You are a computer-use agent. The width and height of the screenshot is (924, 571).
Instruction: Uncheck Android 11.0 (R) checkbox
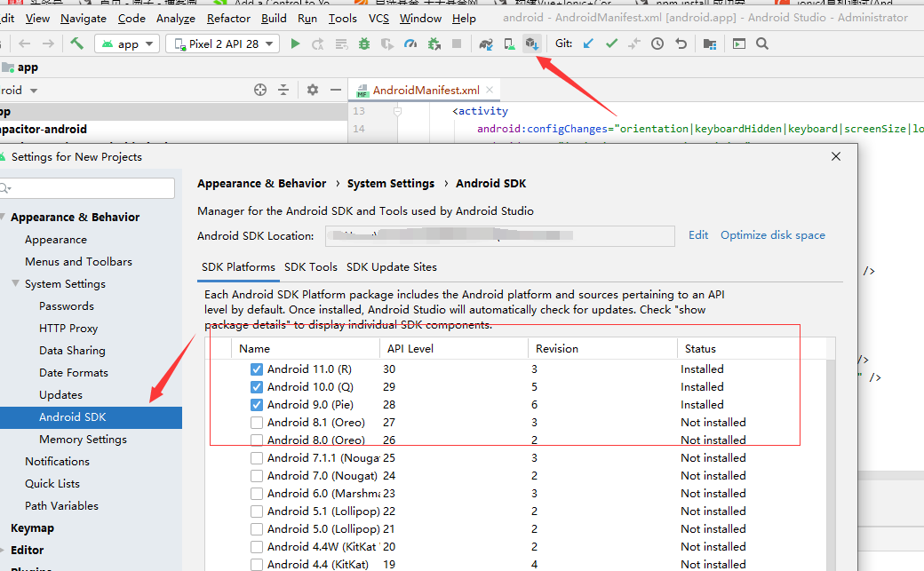(x=257, y=369)
